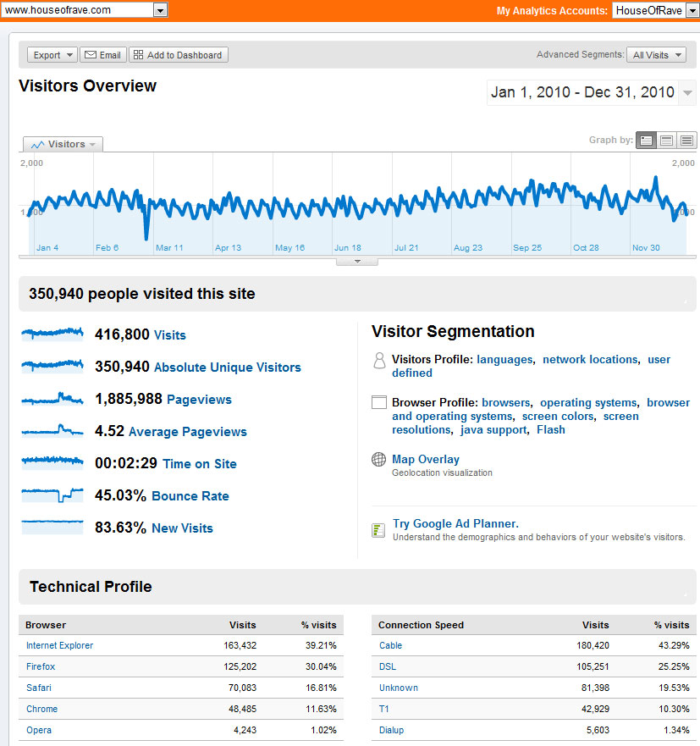
Task: Click the Browser Profile window icon
Action: coord(379,403)
